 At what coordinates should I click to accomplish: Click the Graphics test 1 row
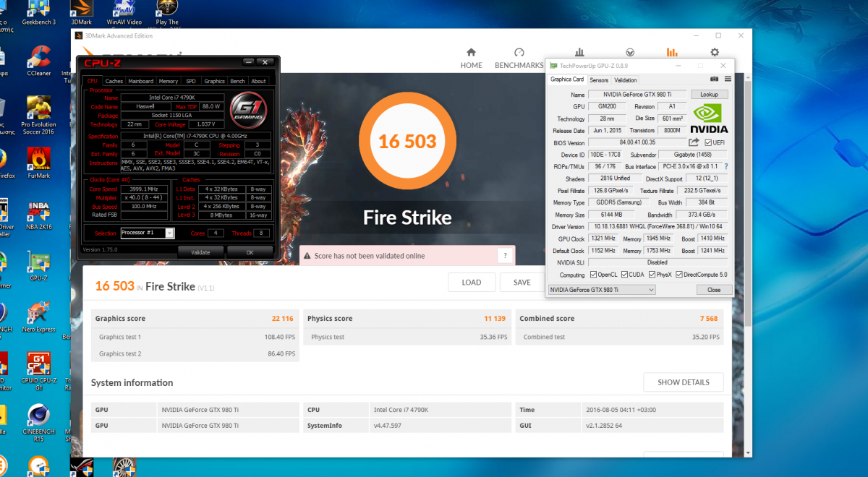(195, 337)
